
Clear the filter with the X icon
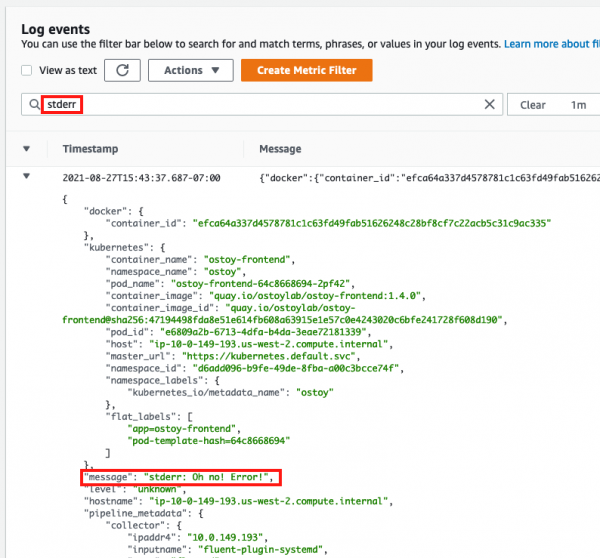[490, 104]
